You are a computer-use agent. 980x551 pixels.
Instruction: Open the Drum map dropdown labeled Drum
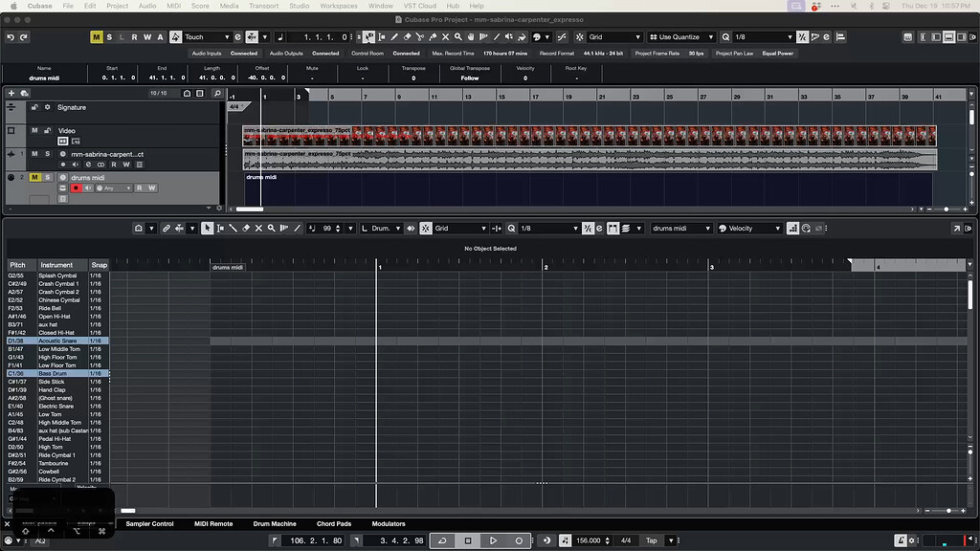[x=382, y=228]
